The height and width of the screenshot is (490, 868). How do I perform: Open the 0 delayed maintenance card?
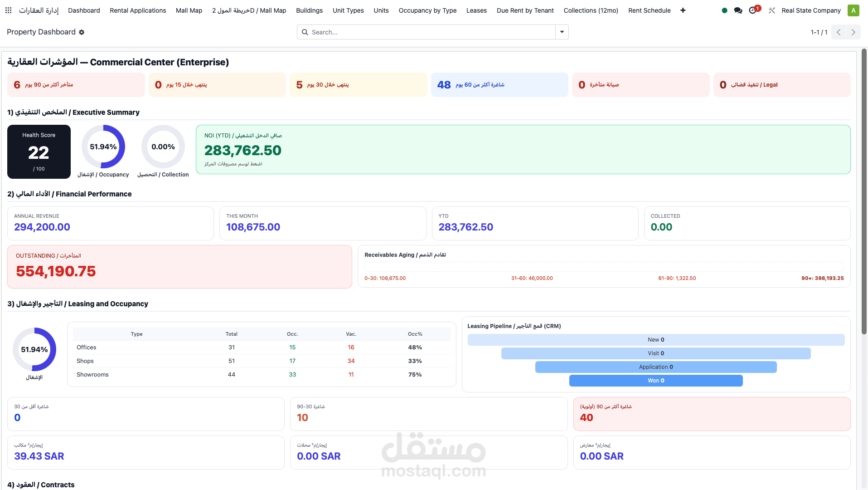[640, 85]
